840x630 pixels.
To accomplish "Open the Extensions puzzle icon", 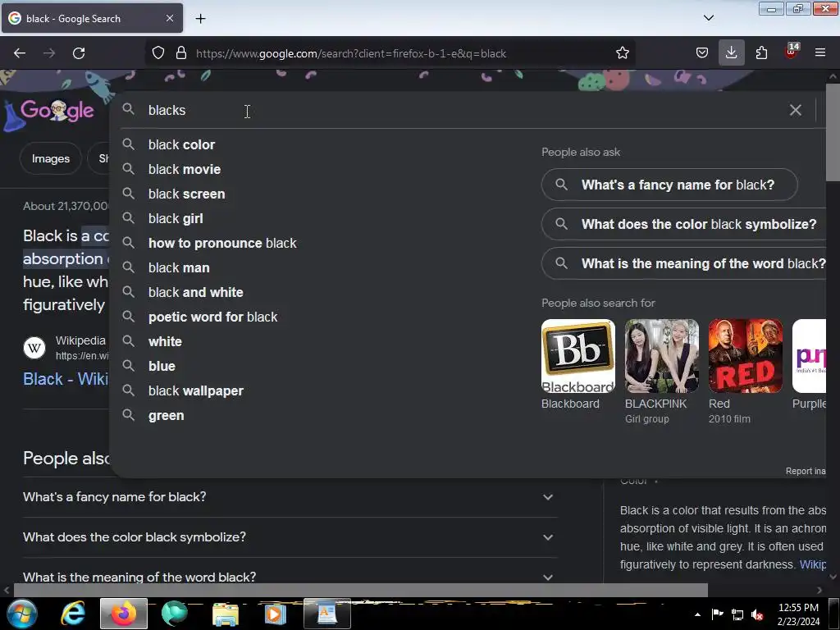I will click(x=761, y=53).
